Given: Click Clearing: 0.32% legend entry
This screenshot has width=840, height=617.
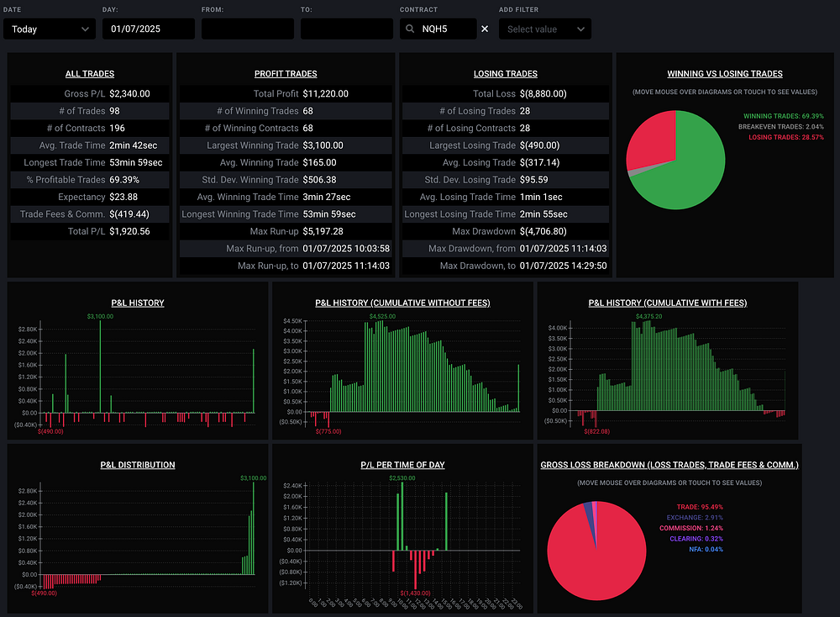Looking at the screenshot, I should click(696, 540).
